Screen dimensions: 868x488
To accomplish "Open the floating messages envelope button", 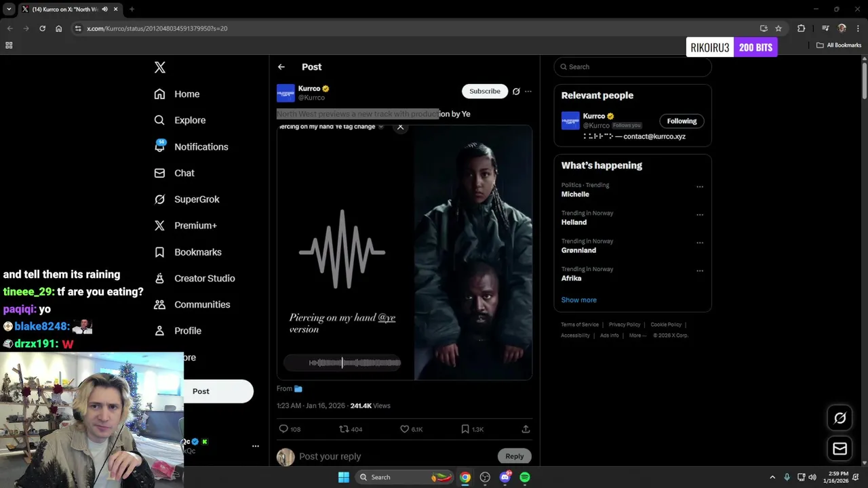I will [x=840, y=449].
